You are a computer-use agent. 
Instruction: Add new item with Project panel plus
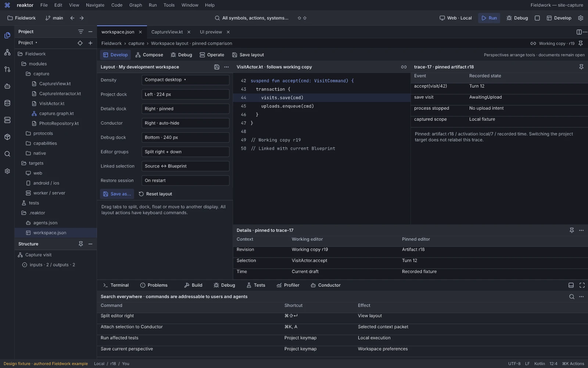(x=90, y=43)
